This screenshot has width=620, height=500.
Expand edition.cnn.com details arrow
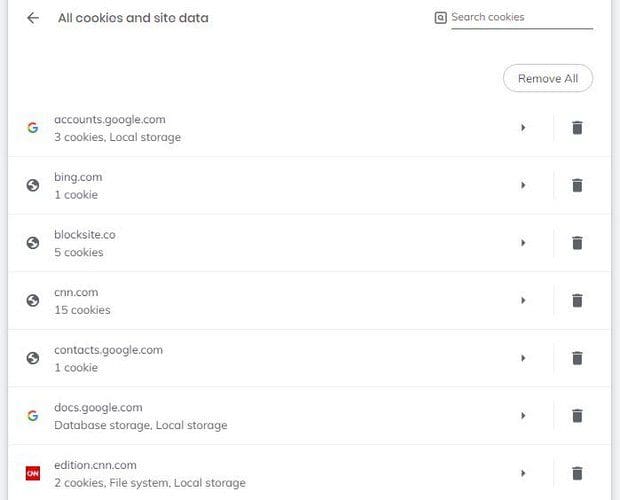(523, 473)
